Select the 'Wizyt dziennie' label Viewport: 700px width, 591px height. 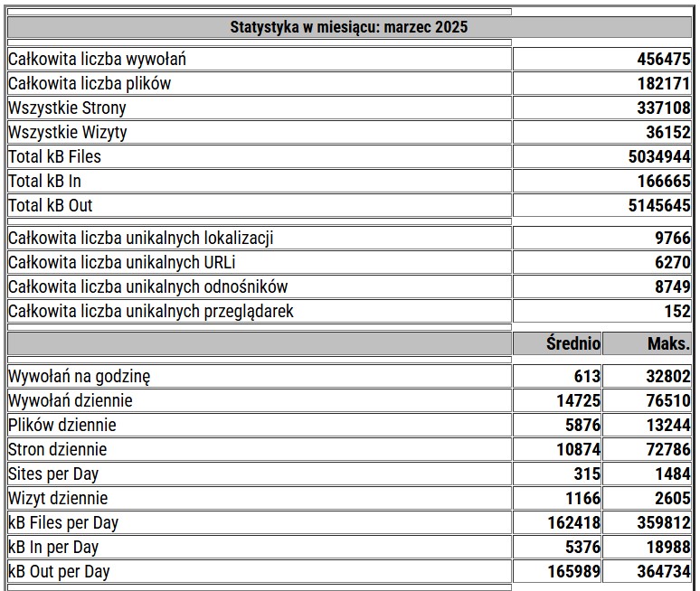(58, 498)
